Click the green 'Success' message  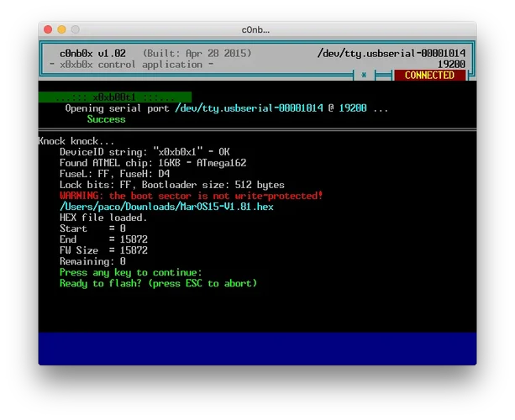pyautogui.click(x=106, y=119)
